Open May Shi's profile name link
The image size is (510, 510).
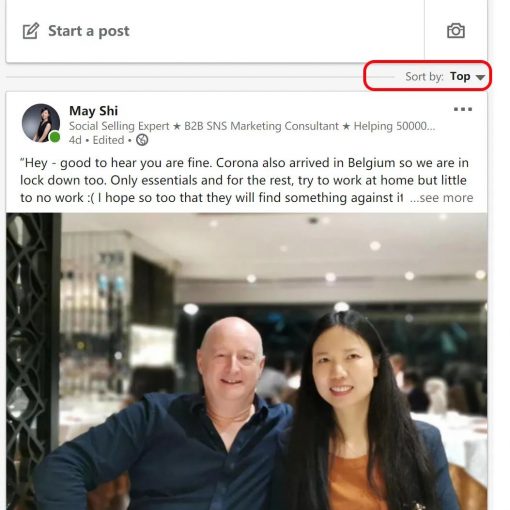93,110
